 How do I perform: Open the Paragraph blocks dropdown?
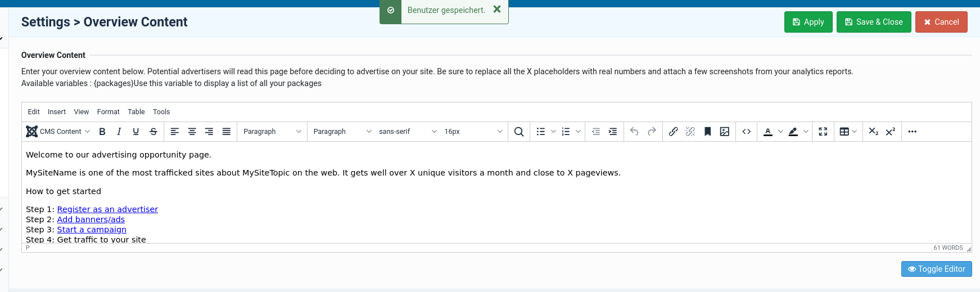tap(272, 132)
